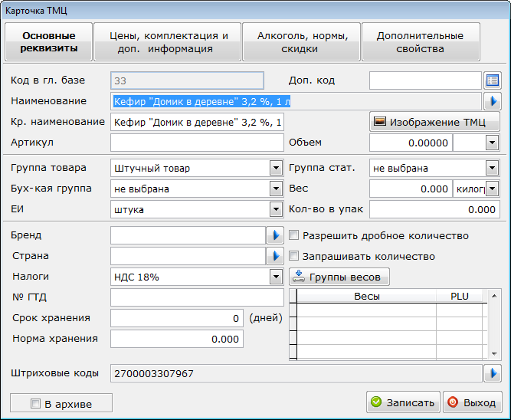Enable Разрешить дробное количество checkbox
This screenshot has height=420, width=511.
294,235
